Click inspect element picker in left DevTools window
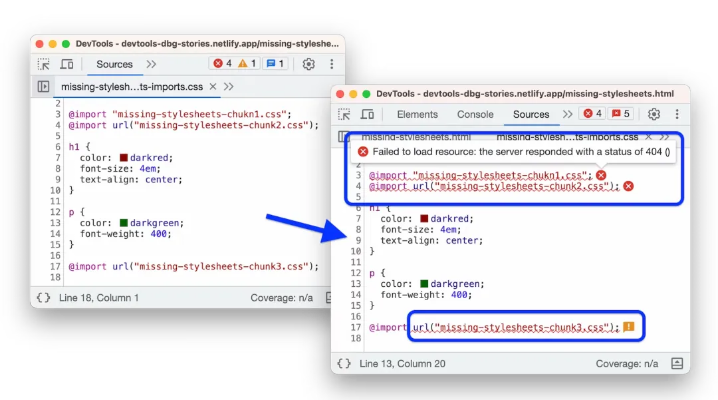The width and height of the screenshot is (718, 400). 44,64
